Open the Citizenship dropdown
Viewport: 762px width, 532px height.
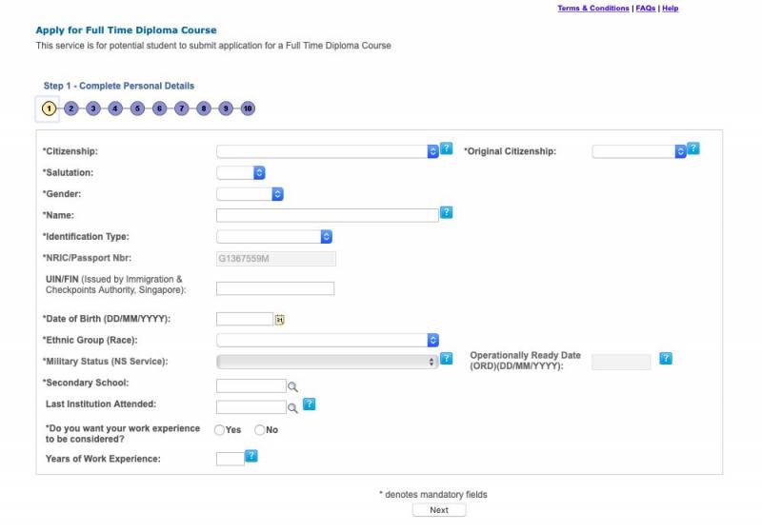[327, 151]
